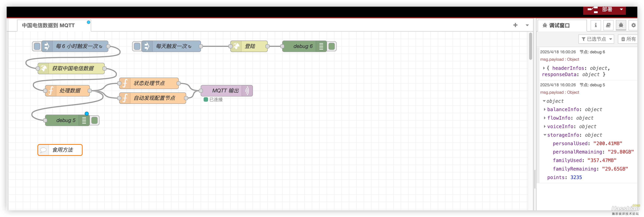This screenshot has height=217, width=644.
Task: Click function icon on 状态处理节点 node
Action: (x=125, y=83)
